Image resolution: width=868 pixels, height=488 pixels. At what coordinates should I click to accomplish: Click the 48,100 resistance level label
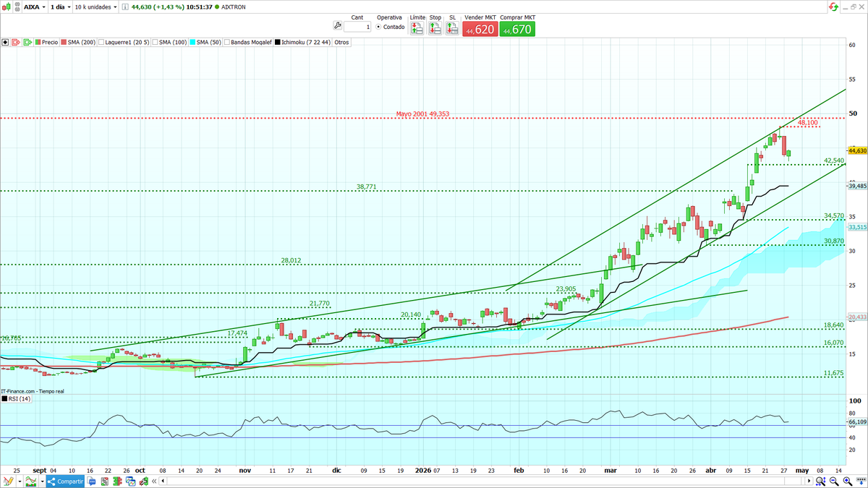click(807, 123)
